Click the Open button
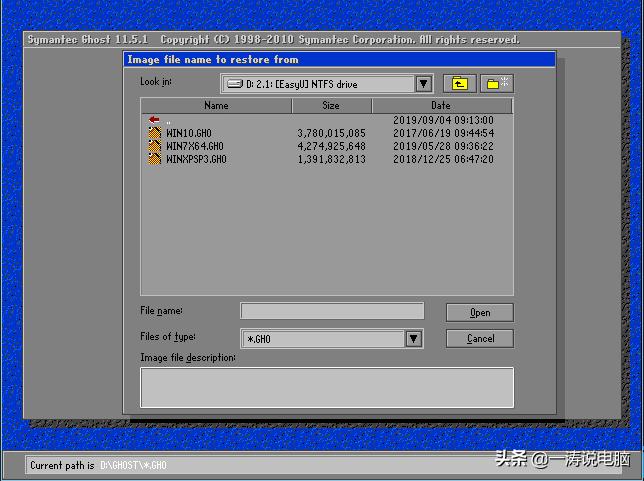The height and width of the screenshot is (481, 644). (480, 313)
